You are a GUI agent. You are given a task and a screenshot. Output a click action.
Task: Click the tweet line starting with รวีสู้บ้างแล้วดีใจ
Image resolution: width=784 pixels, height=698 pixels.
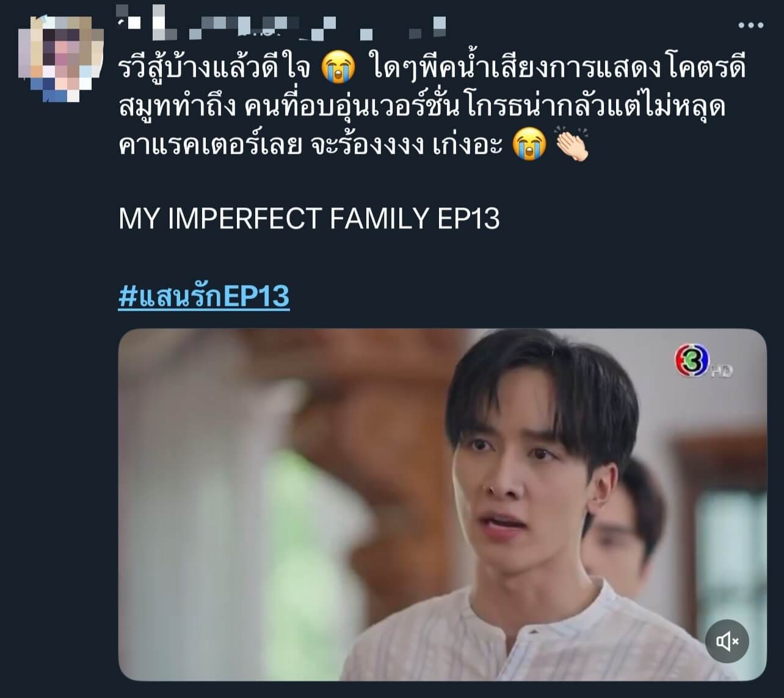432,68
